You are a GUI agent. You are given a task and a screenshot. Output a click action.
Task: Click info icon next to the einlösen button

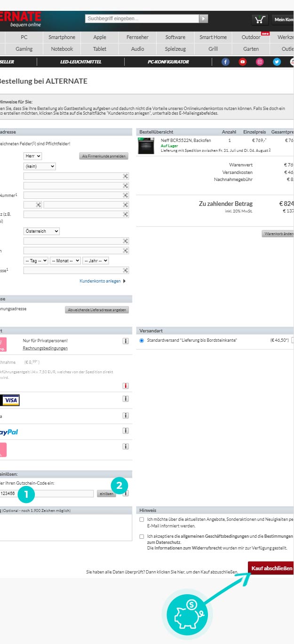coord(126,494)
